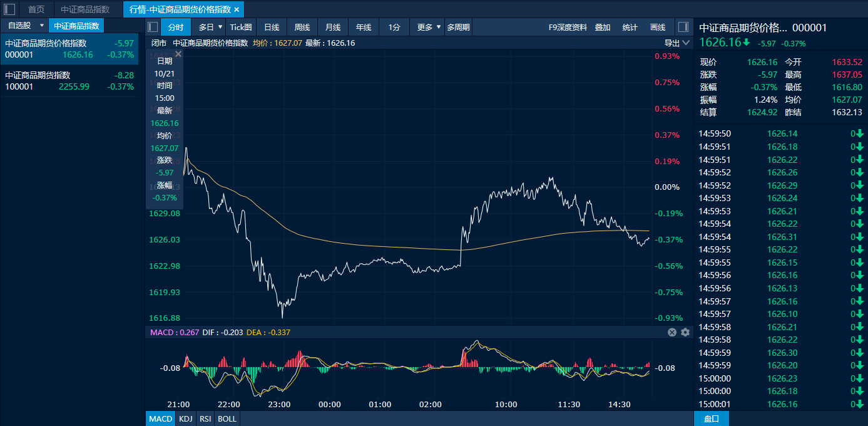This screenshot has height=426, width=868.
Task: Open the dropdown arrow next to 自选股
Action: [x=42, y=26]
